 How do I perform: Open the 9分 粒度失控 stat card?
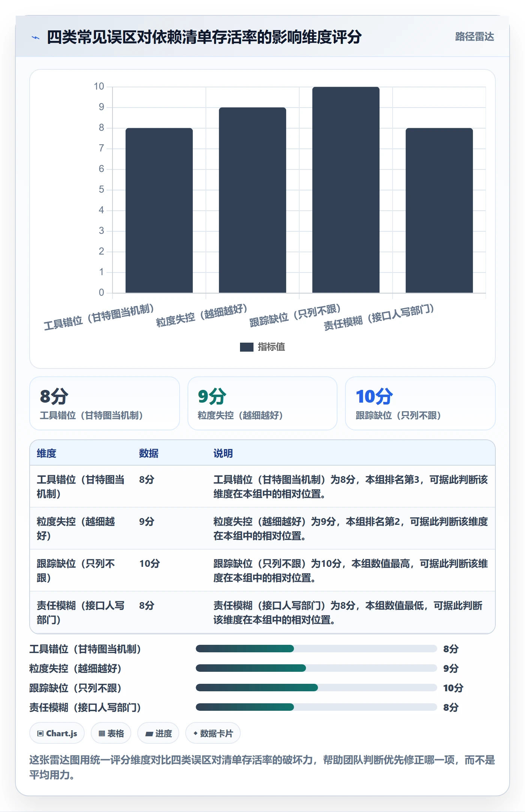(x=262, y=403)
